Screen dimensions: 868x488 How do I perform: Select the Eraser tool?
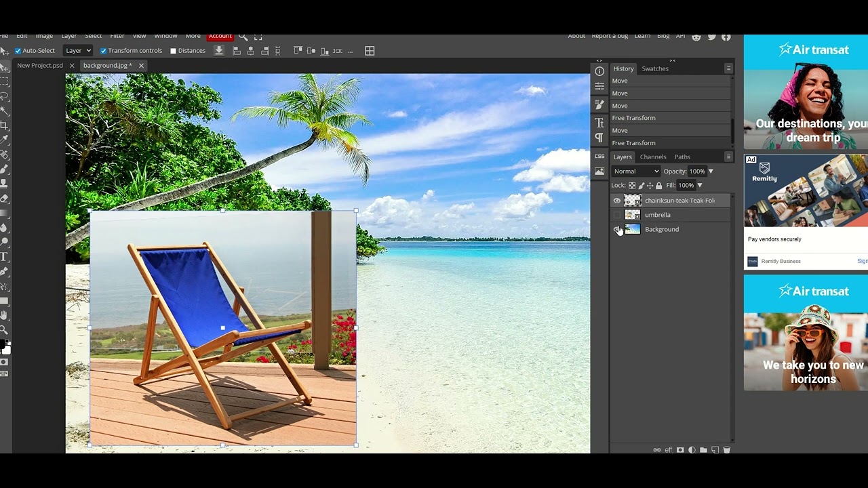click(4, 198)
